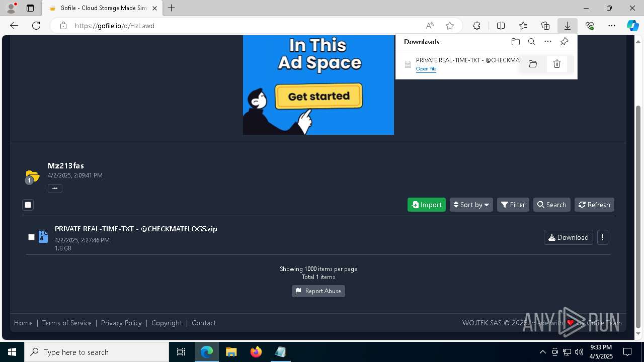The height and width of the screenshot is (362, 644).
Task: Launch Firefox from taskbar
Action: [x=256, y=352]
